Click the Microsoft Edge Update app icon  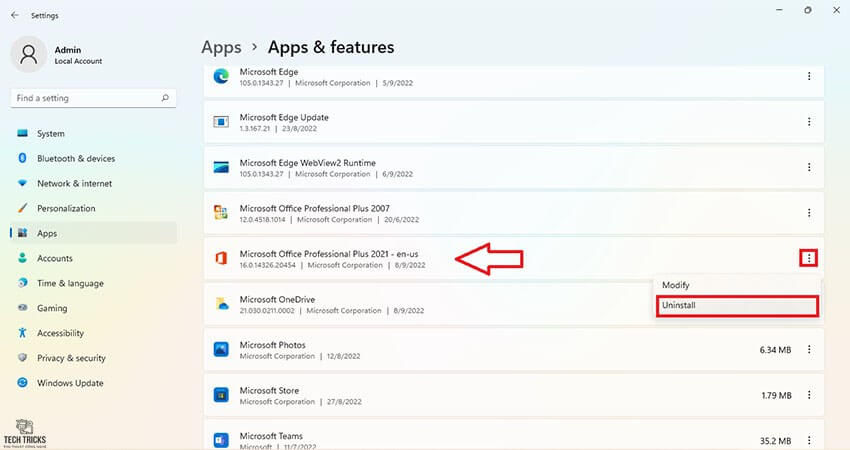pos(221,122)
